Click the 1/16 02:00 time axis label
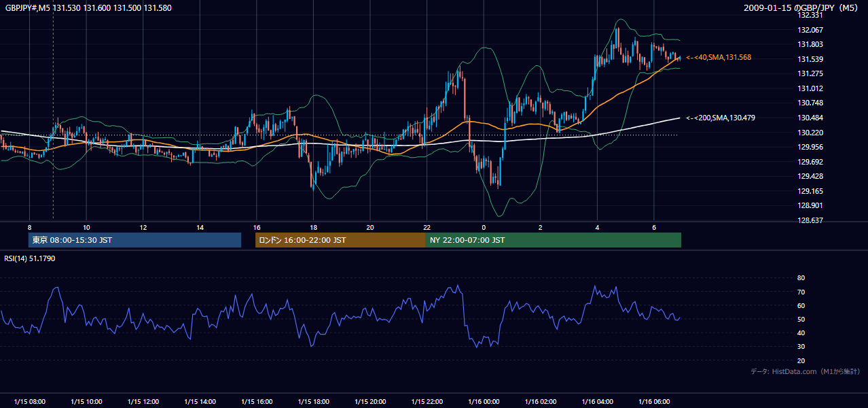 (x=541, y=402)
